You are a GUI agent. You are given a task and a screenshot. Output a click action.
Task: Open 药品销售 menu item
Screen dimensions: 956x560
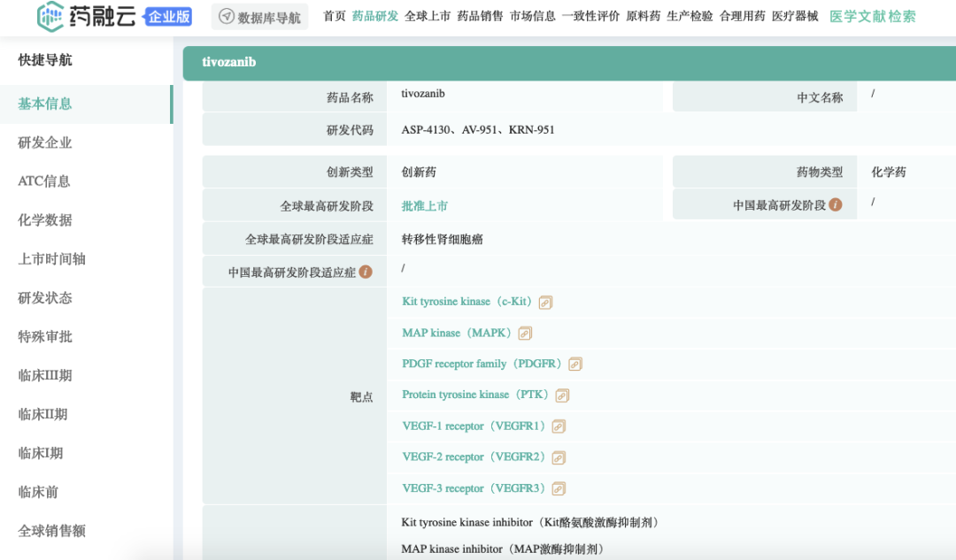click(x=480, y=17)
